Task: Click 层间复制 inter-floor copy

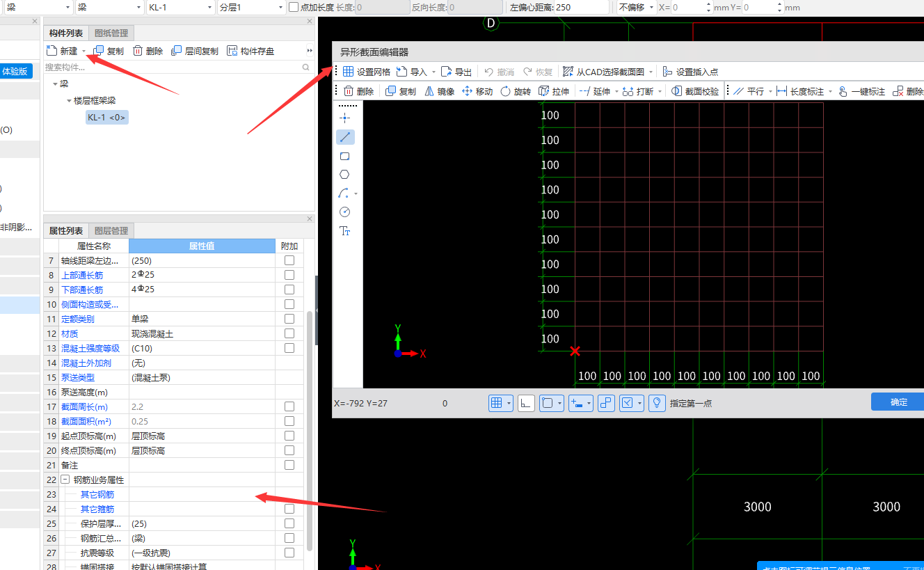Action: tap(195, 51)
